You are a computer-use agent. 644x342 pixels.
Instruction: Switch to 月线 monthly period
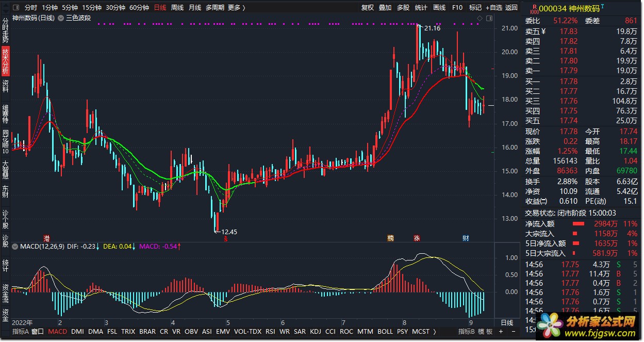pyautogui.click(x=195, y=8)
